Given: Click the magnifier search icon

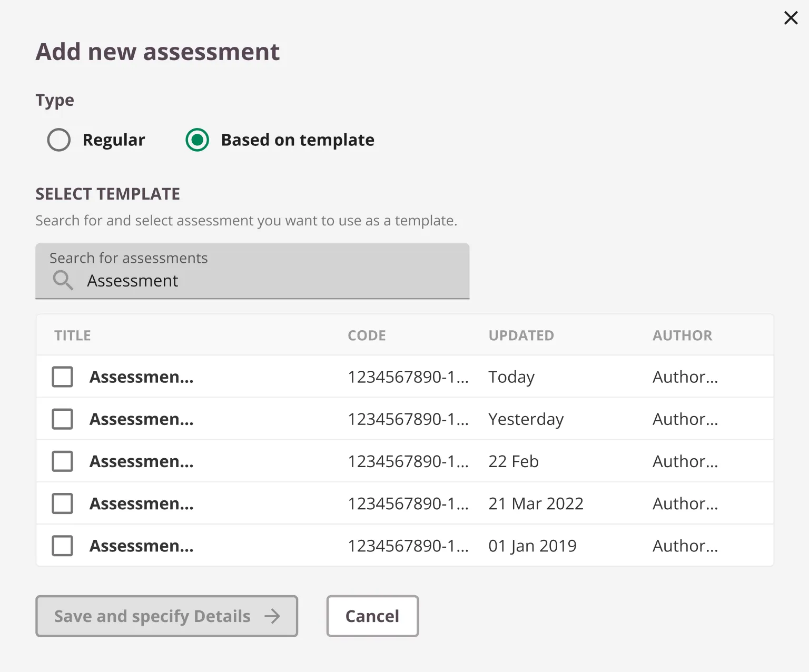Looking at the screenshot, I should click(63, 280).
